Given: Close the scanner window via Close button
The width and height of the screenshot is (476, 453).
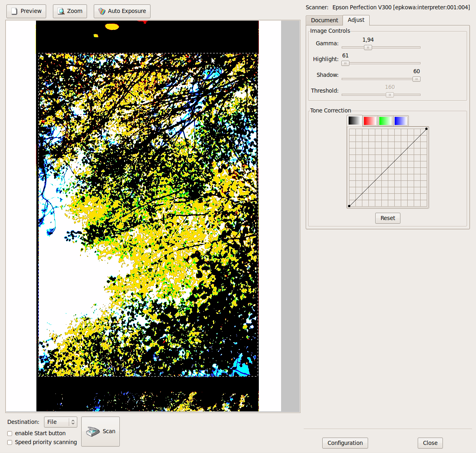Looking at the screenshot, I should pos(430,443).
